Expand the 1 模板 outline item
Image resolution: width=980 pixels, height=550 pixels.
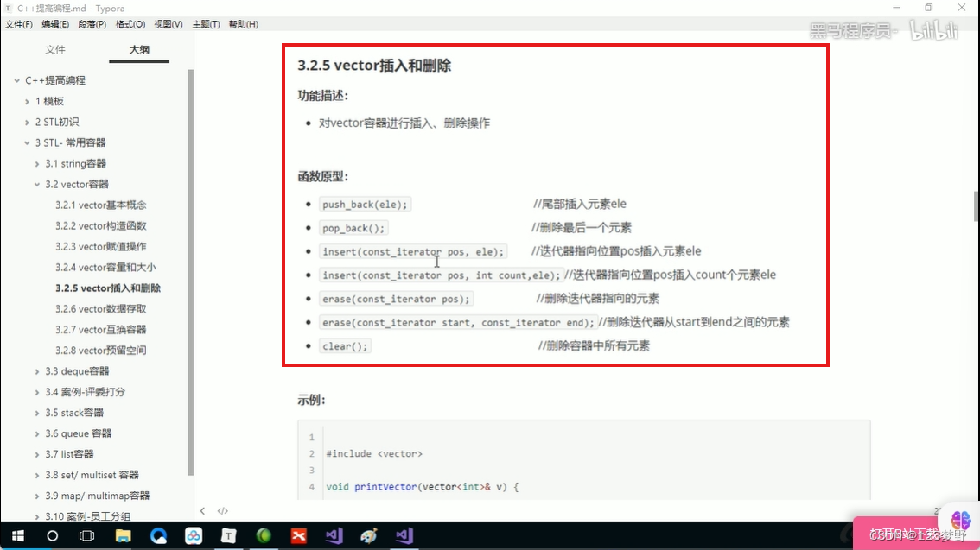tap(27, 100)
